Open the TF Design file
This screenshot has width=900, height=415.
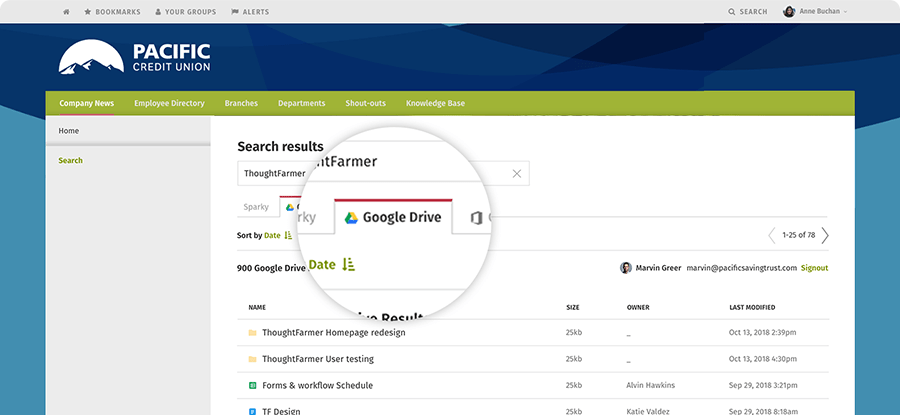click(x=281, y=412)
